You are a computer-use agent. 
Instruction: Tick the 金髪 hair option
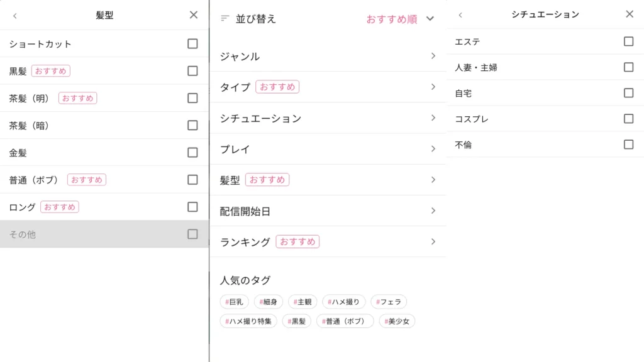click(192, 153)
